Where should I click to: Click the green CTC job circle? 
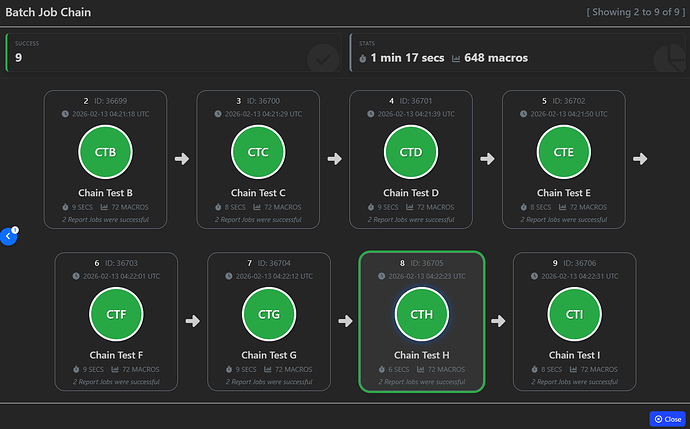(x=258, y=152)
